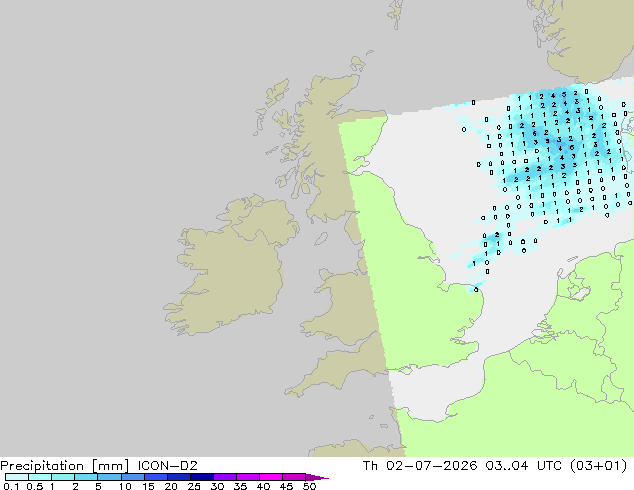Click the over-50 arrow at the legend end
This screenshot has width=634, height=490.
(x=317, y=478)
